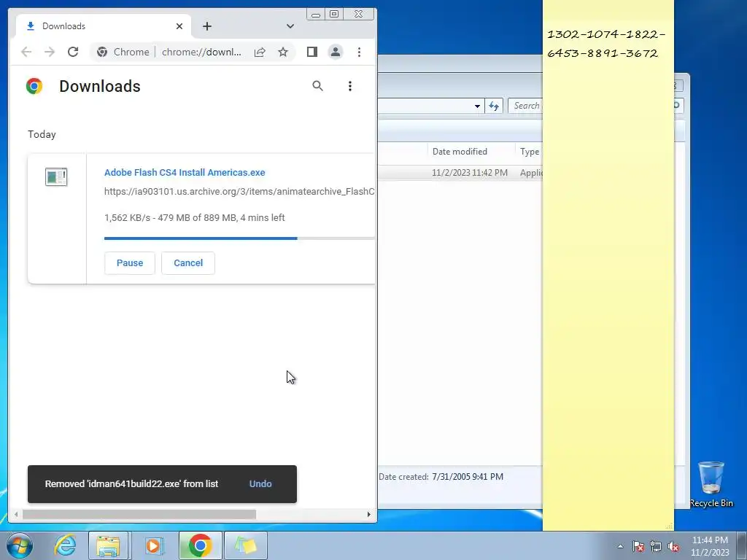The width and height of the screenshot is (747, 560).
Task: Click the Chrome forward arrow
Action: [50, 52]
